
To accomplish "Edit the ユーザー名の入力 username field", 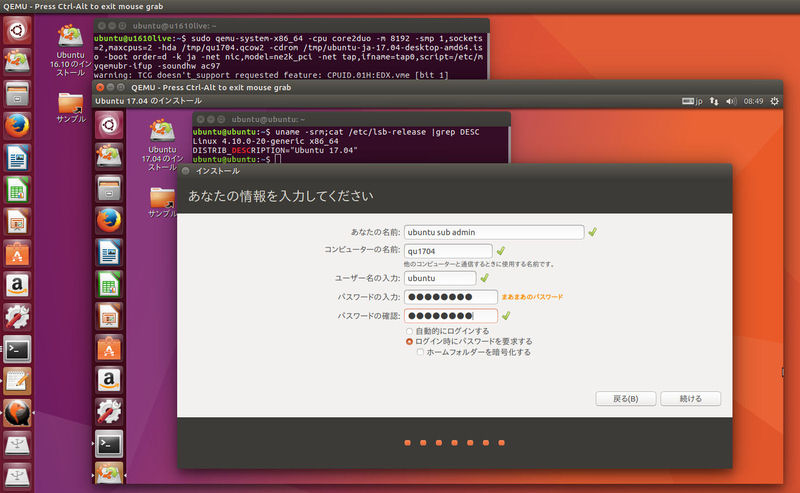I will tap(440, 278).
